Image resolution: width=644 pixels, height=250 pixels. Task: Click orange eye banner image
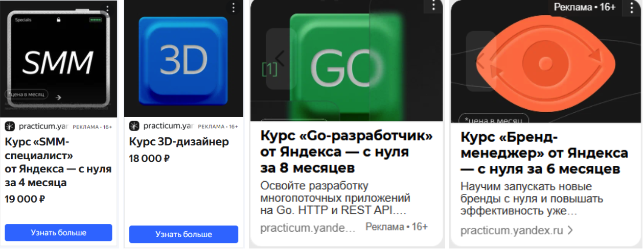[546, 62]
